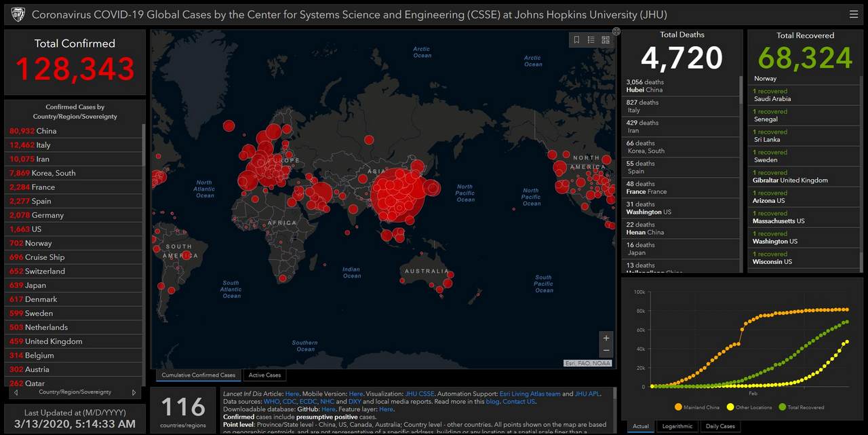This screenshot has width=868, height=435.
Task: Click '1 recovered Gibraltar United Kingdom' entry
Action: coord(805,176)
